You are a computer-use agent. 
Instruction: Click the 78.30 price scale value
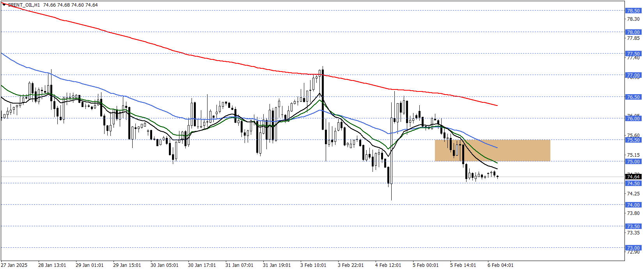click(x=633, y=19)
